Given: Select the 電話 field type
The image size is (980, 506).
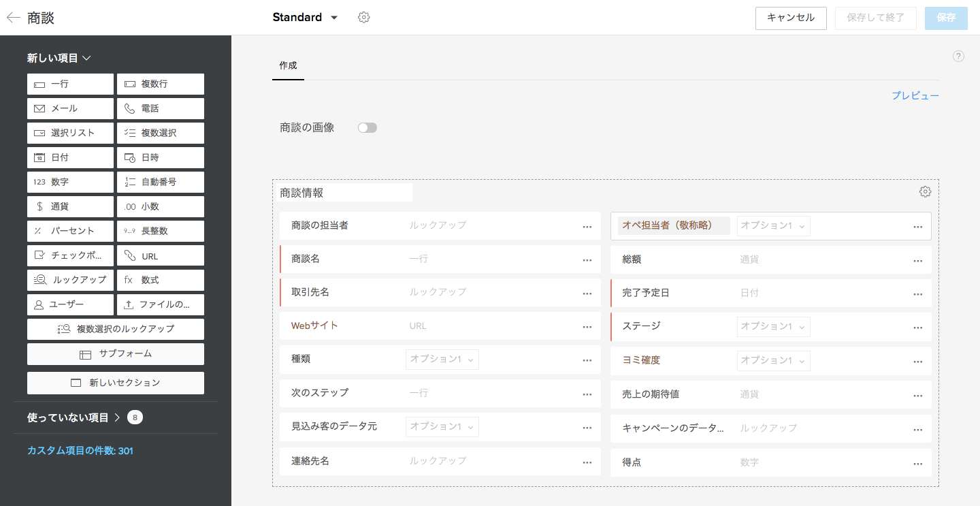Looking at the screenshot, I should tap(161, 109).
